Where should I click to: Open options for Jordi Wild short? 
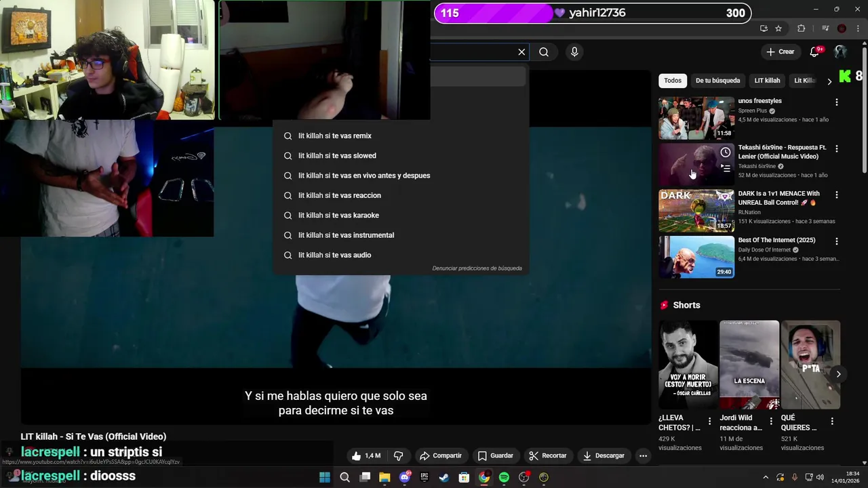point(770,422)
